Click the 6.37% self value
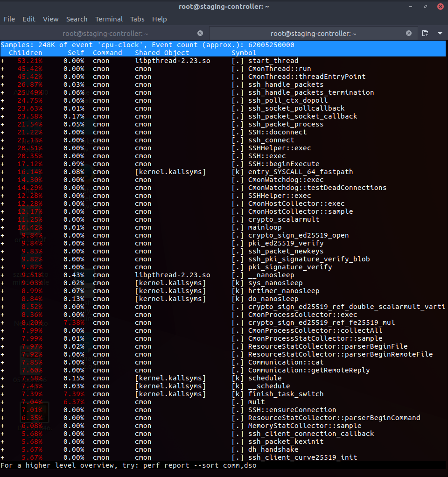This screenshot has width=448, height=477. [74, 402]
